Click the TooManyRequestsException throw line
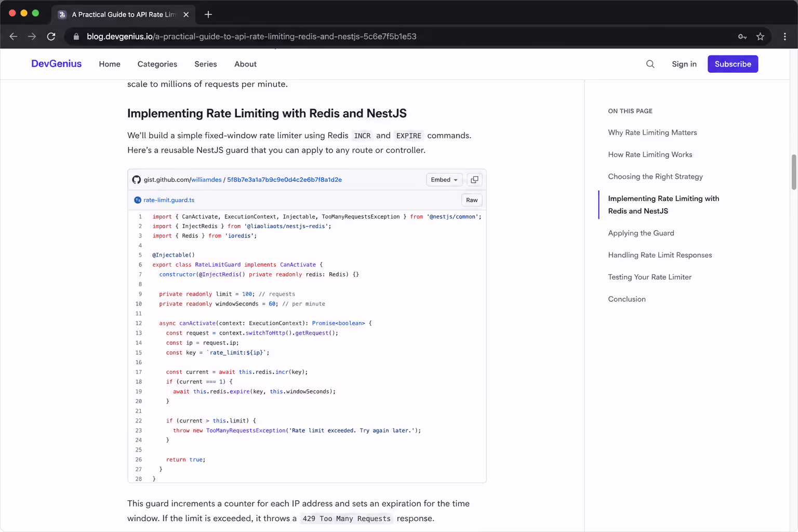 click(x=297, y=431)
